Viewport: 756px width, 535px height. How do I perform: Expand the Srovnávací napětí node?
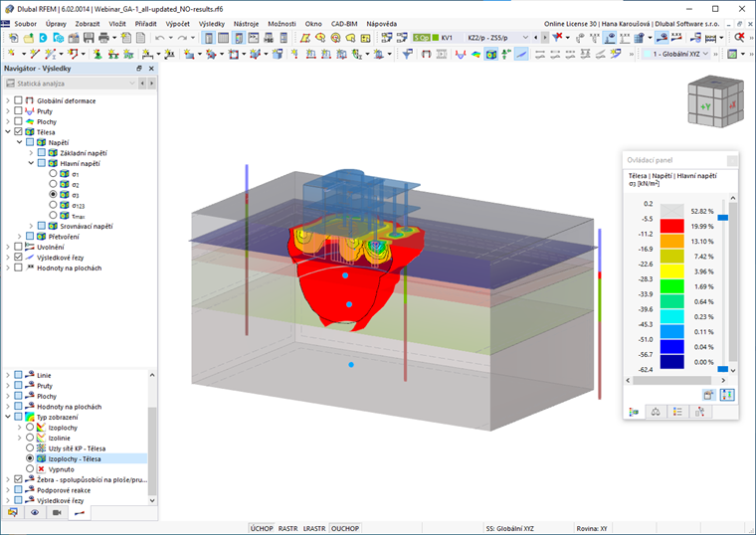pyautogui.click(x=31, y=226)
